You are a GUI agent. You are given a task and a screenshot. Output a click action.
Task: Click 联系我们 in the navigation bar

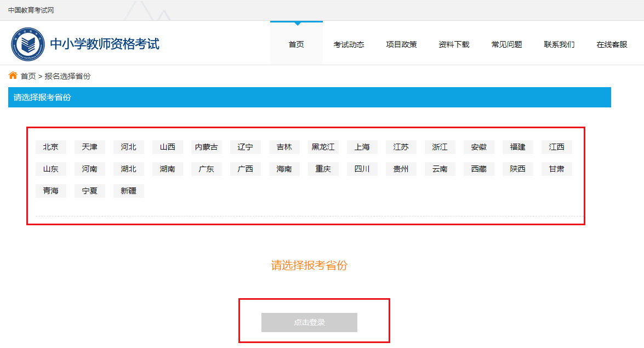pos(559,44)
